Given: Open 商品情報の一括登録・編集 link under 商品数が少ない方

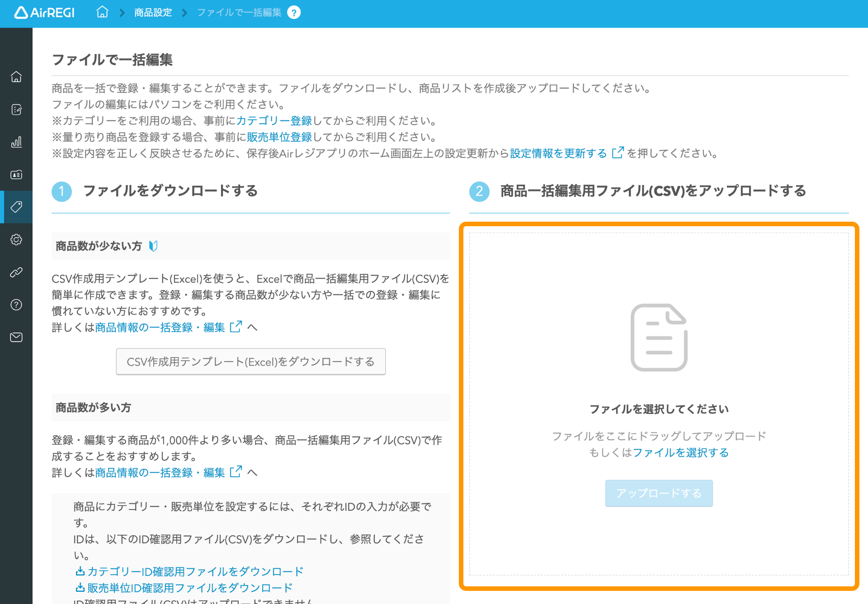Looking at the screenshot, I should [x=160, y=327].
